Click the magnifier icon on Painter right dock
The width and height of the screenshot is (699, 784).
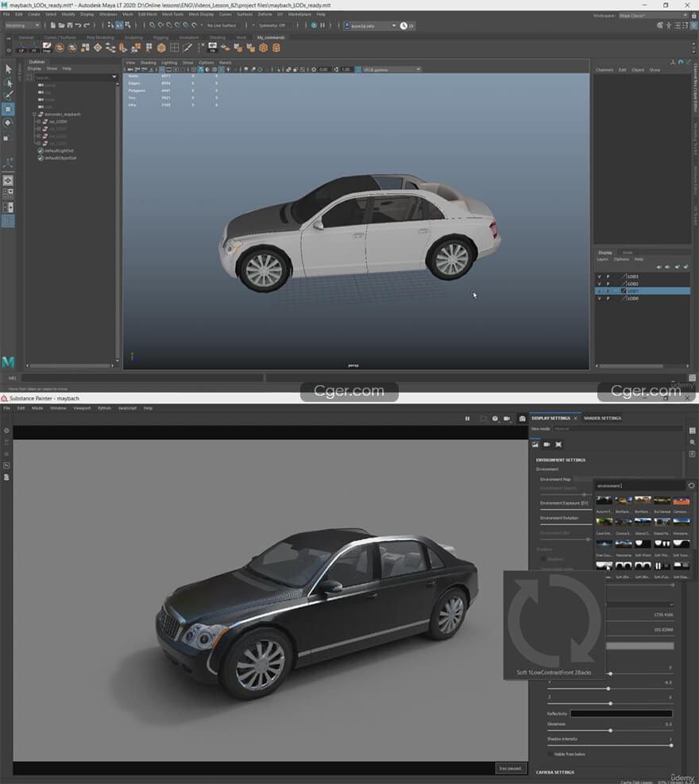coord(693,442)
